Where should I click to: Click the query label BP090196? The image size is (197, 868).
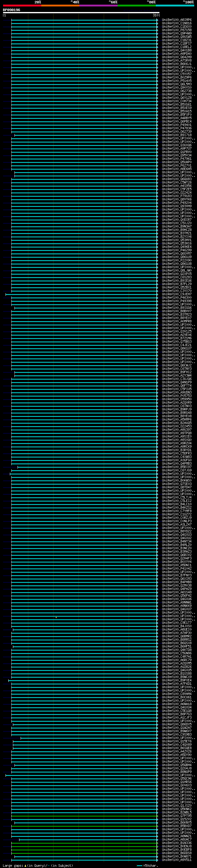(x=11, y=10)
